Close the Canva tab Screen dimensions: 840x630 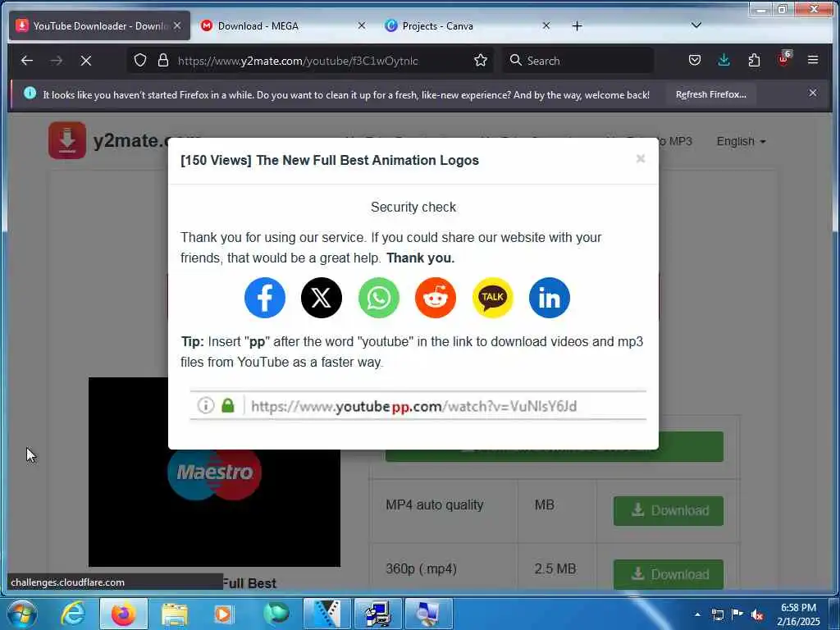tap(546, 25)
